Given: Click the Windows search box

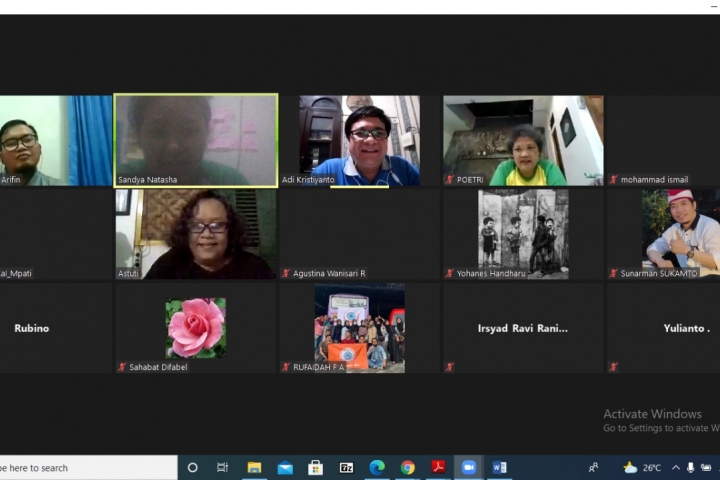Looking at the screenshot, I should point(88,468).
